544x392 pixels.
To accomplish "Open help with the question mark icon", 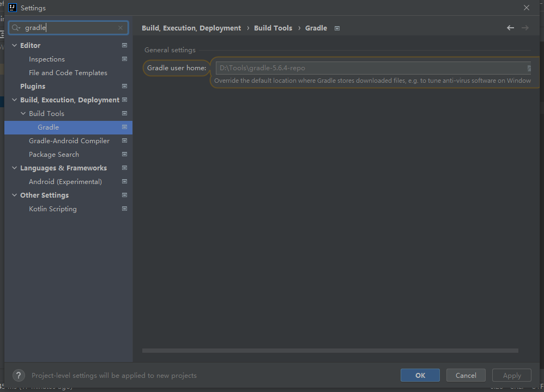I will point(19,375).
